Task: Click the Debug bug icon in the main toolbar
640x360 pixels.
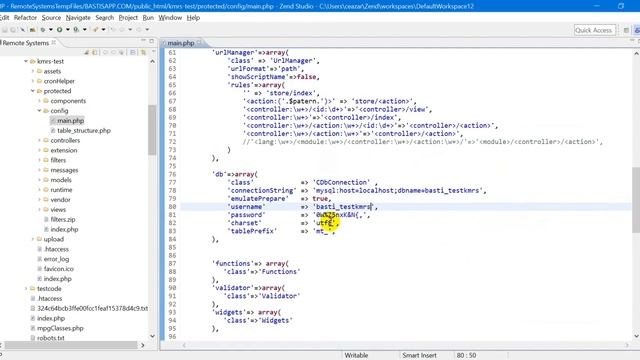Action: [x=42, y=29]
